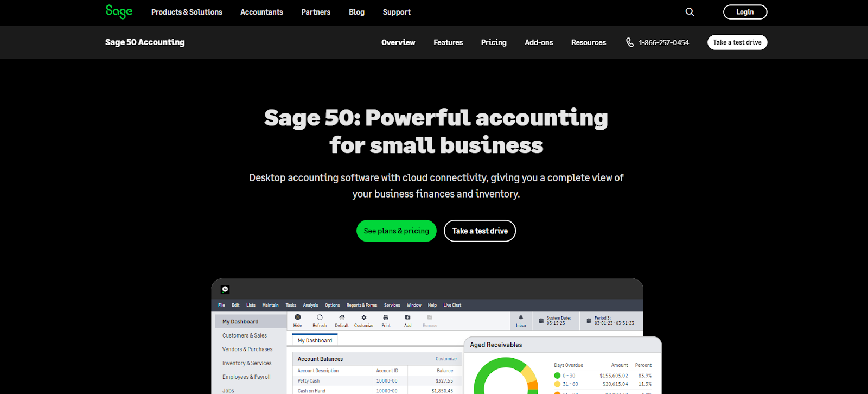This screenshot has height=394, width=868.
Task: Click the phone icon beside 1-866-257-0454
Action: click(x=629, y=42)
